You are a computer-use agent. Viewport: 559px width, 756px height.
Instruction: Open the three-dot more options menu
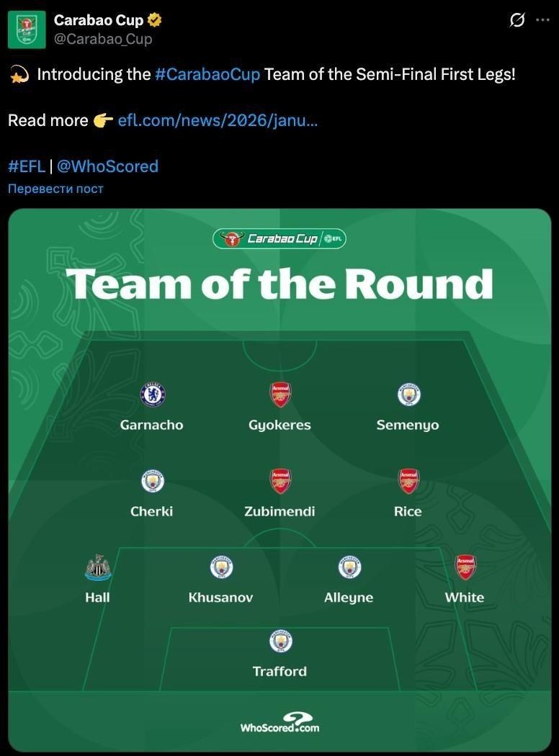(542, 20)
